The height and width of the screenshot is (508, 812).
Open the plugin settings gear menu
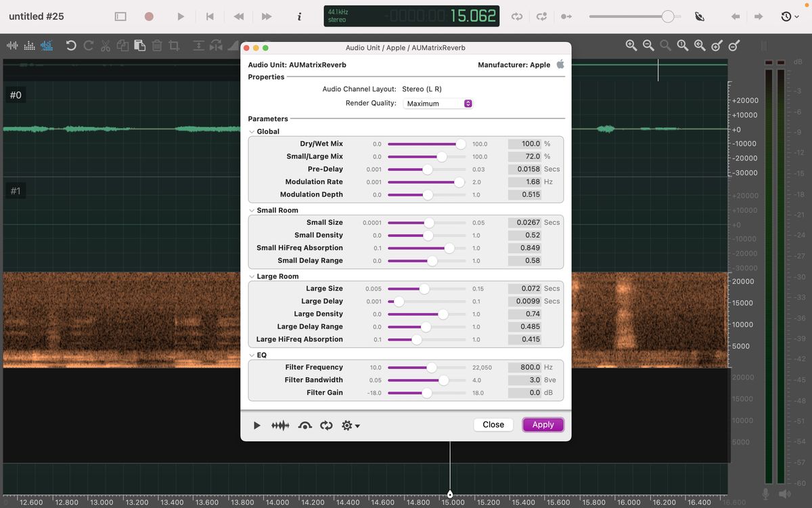click(348, 425)
